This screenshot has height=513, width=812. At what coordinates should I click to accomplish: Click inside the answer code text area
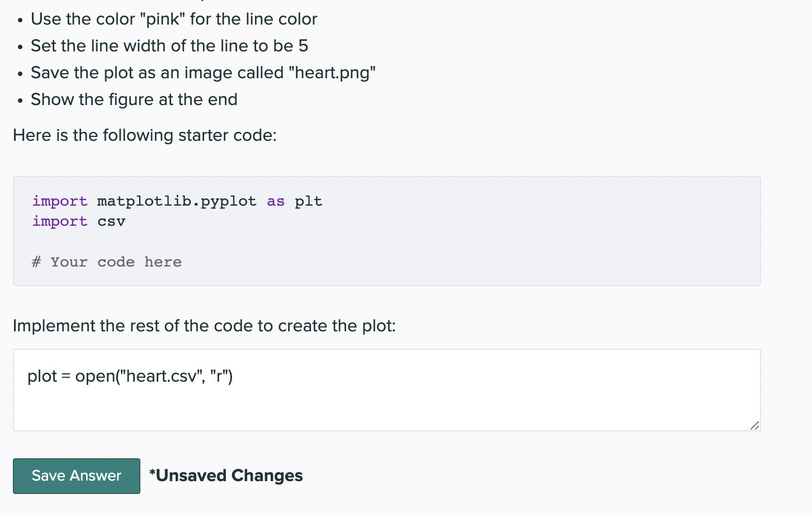(386, 390)
